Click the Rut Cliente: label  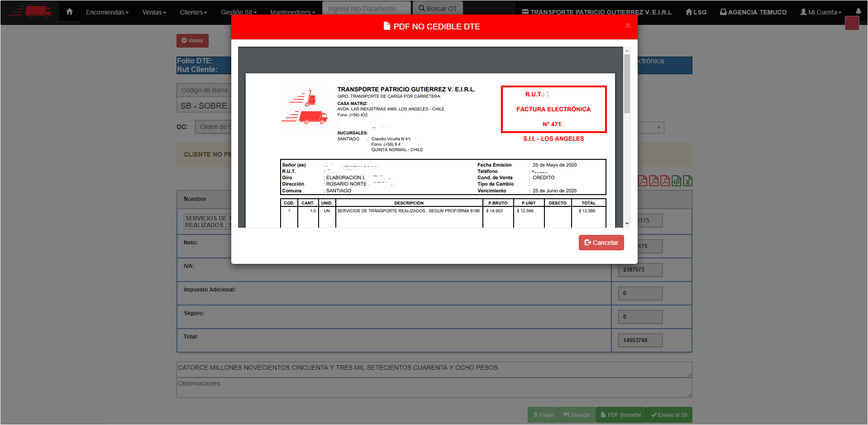[x=197, y=69]
